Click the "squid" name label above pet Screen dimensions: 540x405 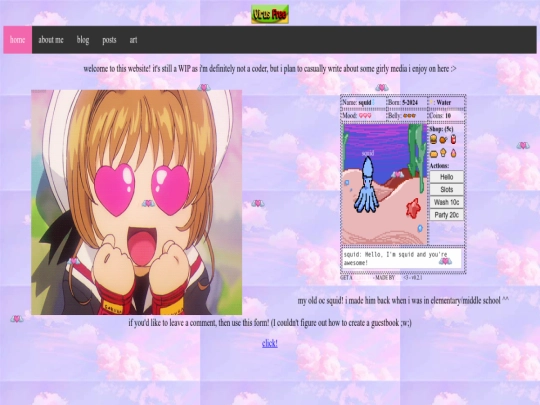coord(368,153)
